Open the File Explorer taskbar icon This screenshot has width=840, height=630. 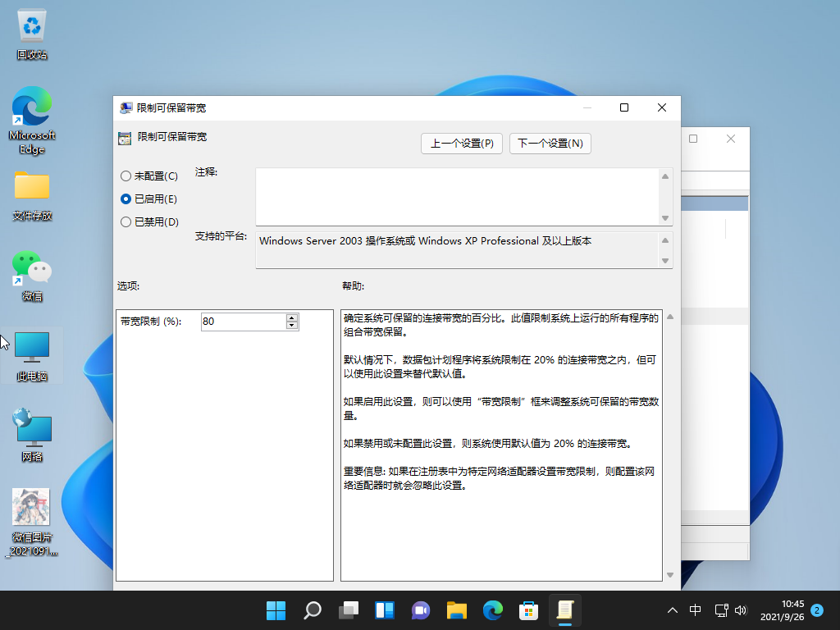pos(457,610)
